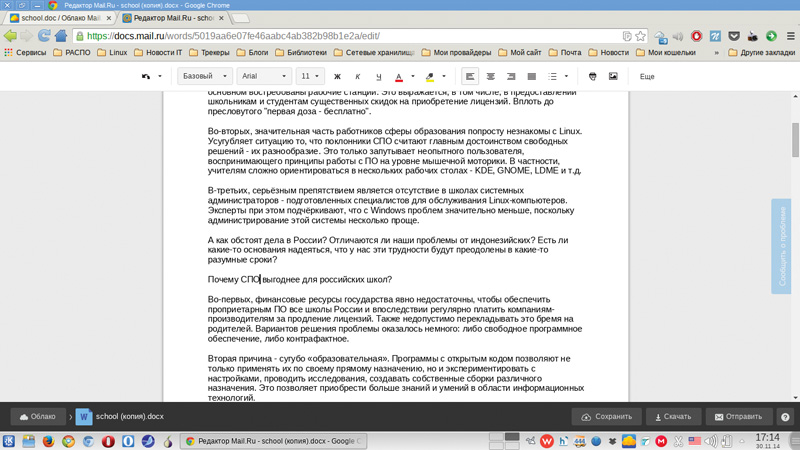This screenshot has width=800, height=450.
Task: Go to Облако breadcrumb
Action: point(38,417)
